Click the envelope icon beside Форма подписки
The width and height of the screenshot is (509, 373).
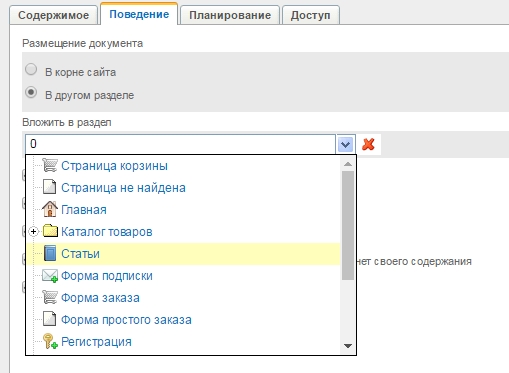50,276
